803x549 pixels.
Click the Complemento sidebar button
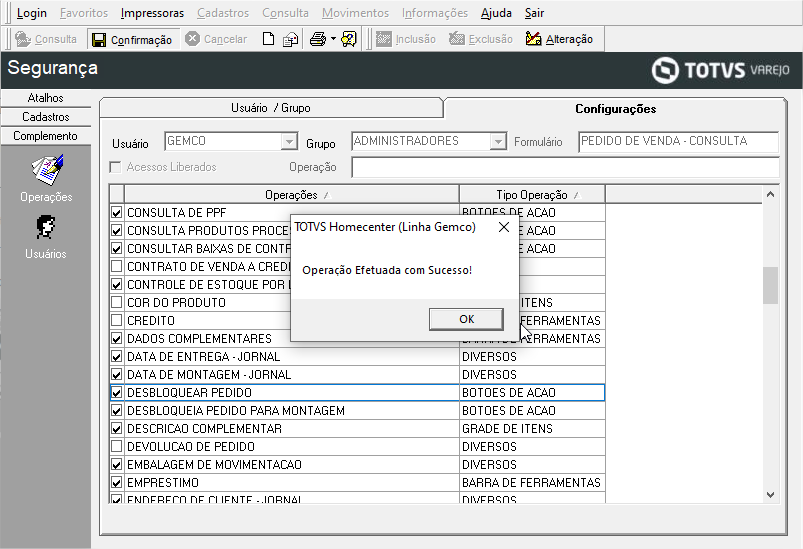(x=46, y=136)
